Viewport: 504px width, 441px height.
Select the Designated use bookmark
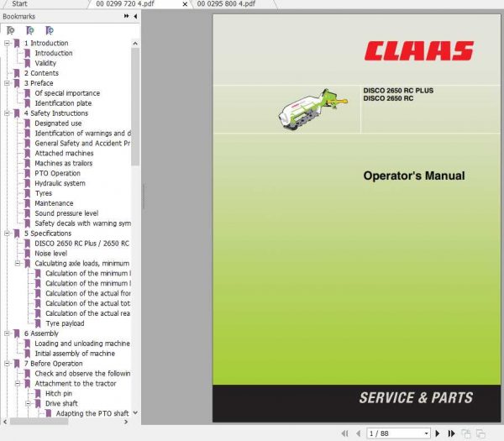tap(58, 123)
